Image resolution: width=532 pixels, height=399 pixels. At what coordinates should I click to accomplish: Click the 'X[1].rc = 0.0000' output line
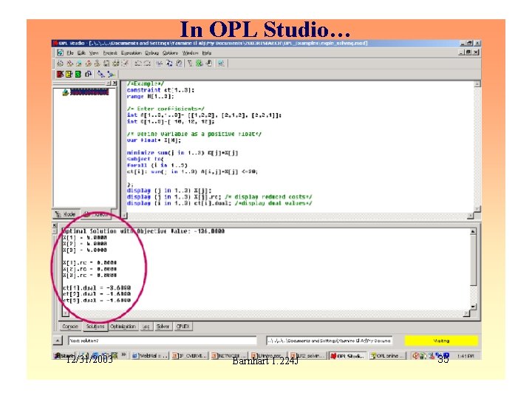[x=90, y=262]
